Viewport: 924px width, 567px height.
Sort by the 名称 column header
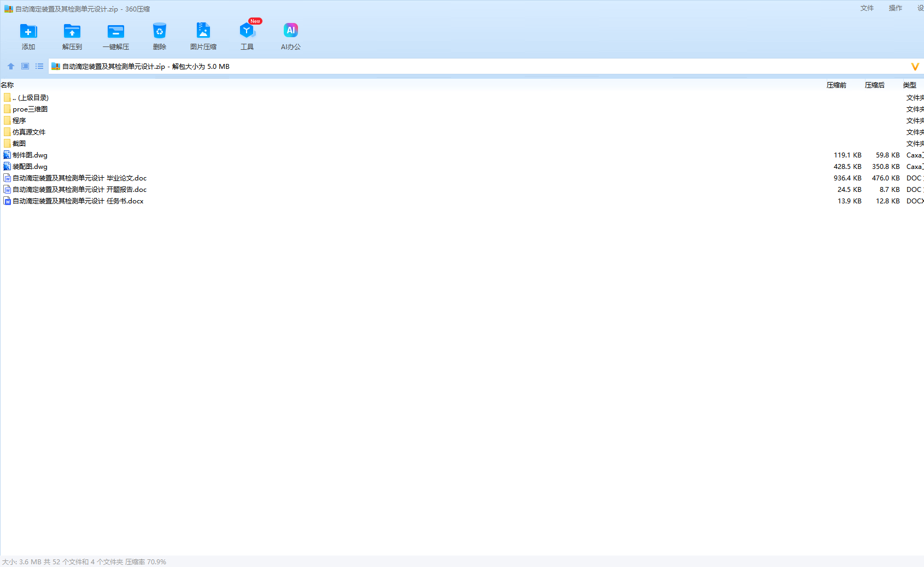pyautogui.click(x=7, y=85)
